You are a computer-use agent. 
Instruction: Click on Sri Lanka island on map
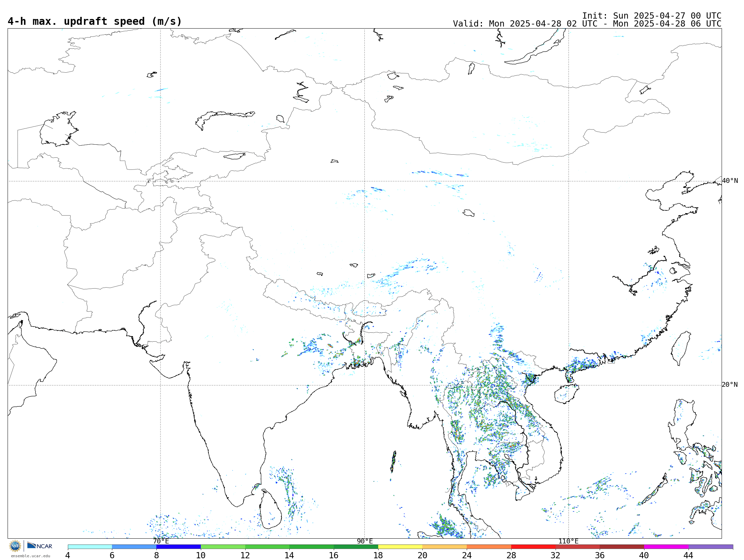(271, 510)
